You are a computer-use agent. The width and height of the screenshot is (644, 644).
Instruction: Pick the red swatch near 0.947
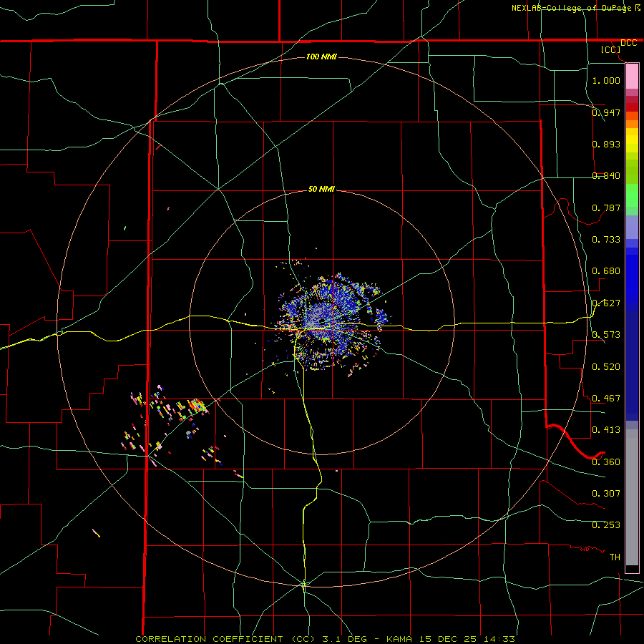pos(632,107)
